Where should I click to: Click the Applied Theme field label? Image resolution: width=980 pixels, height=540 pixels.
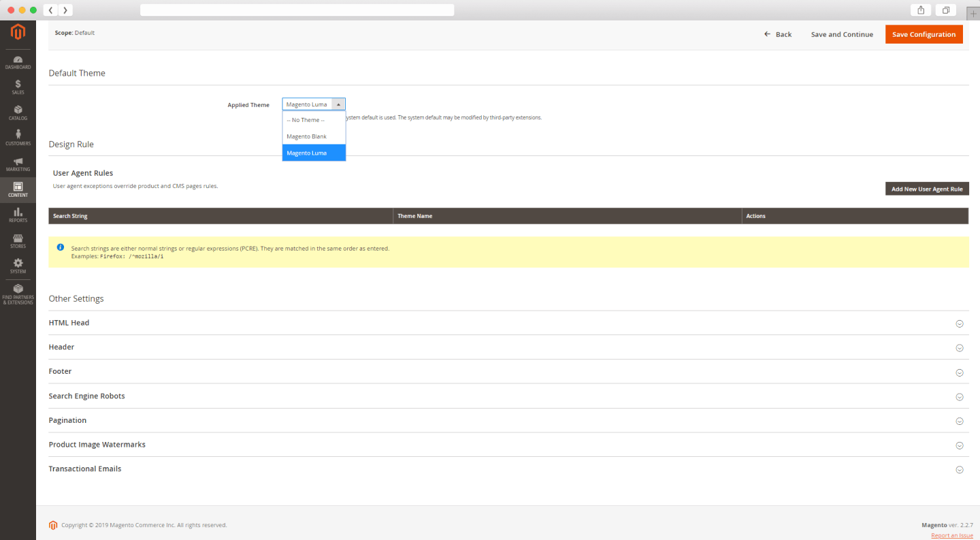[248, 105]
